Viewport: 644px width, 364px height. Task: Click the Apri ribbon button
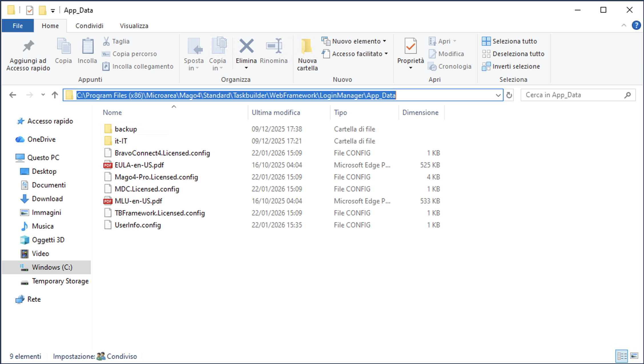[x=442, y=41]
